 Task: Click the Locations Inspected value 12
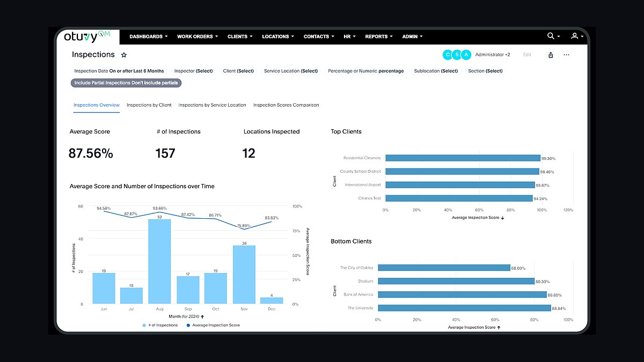(249, 154)
